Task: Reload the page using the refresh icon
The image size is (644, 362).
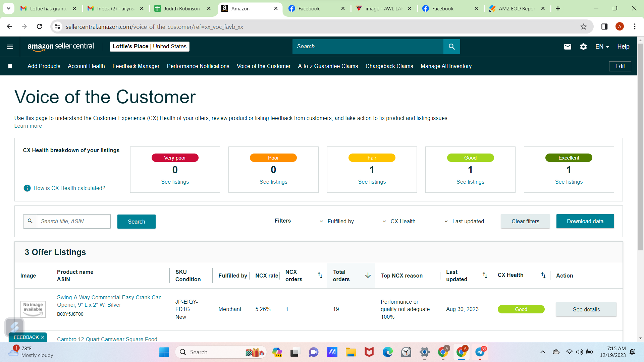Action: 39,26
